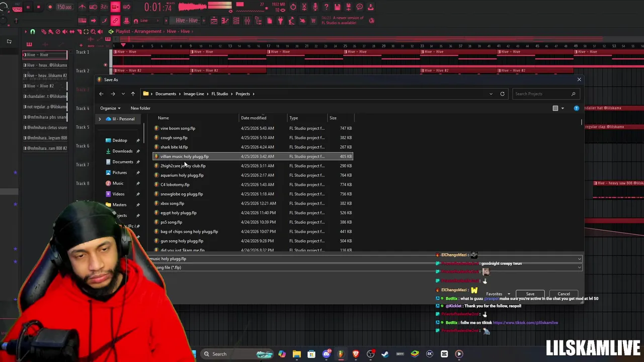Open recent locations dropdown chevron
Viewport: 644px width, 362px height.
tap(123, 94)
